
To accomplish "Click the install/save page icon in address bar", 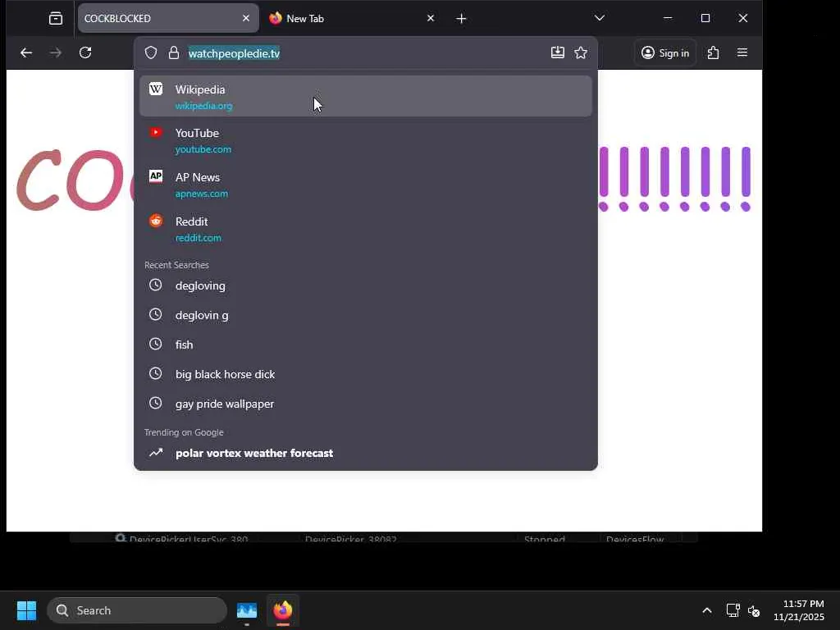I will (x=558, y=52).
